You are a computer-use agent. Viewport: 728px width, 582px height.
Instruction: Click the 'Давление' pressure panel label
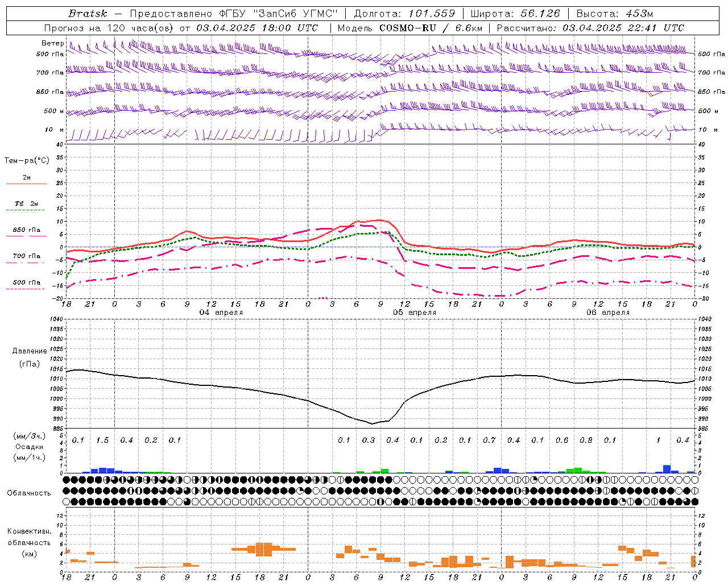(x=30, y=351)
